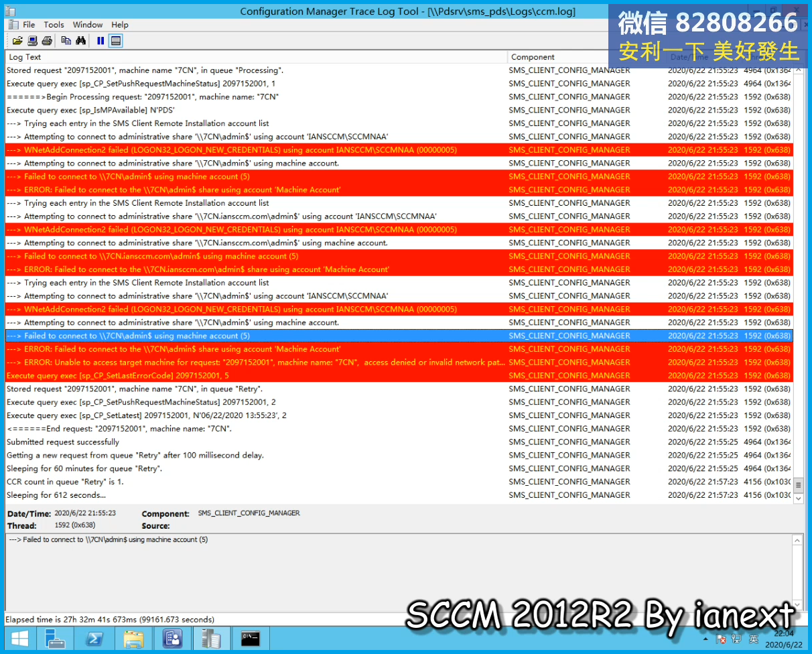Click the Copy to clipboard toolbar icon

66,41
